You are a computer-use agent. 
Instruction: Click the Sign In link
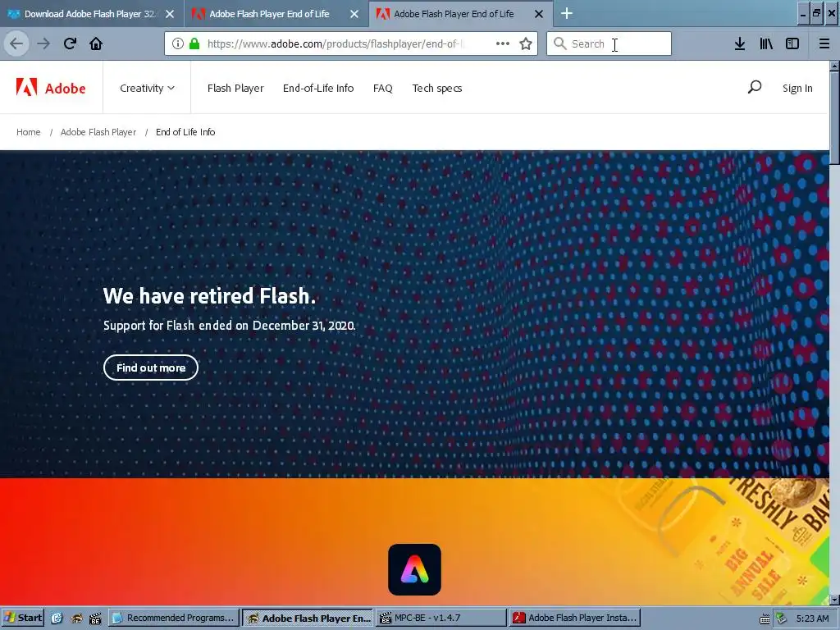(797, 88)
